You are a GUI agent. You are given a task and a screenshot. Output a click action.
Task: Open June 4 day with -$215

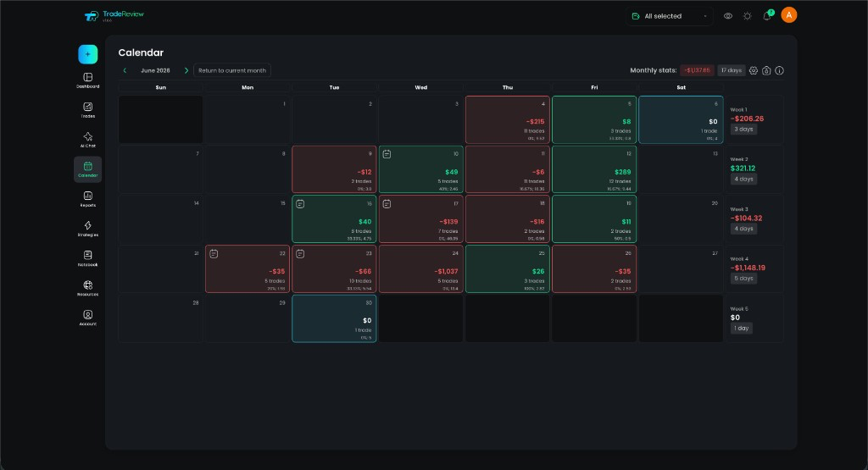pos(508,119)
